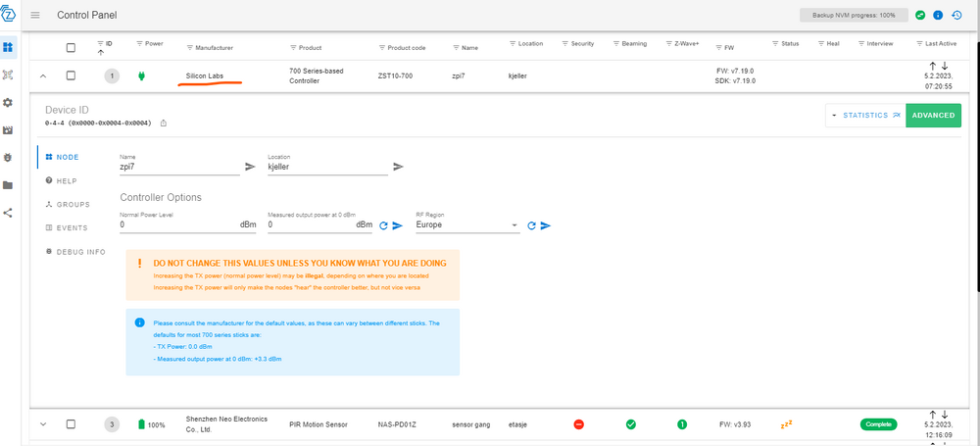980x446 pixels.
Task: Click the blue info icon in the top bar
Action: point(938,16)
